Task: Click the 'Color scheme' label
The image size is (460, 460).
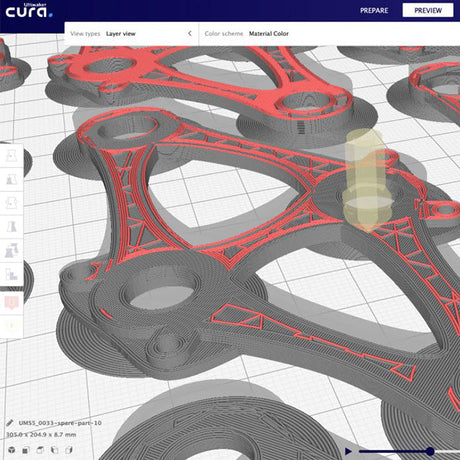Action: (x=224, y=34)
